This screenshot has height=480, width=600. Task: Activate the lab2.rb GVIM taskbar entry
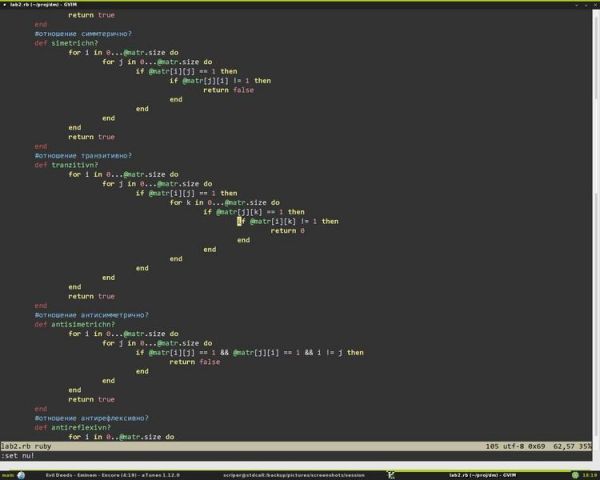(x=483, y=475)
